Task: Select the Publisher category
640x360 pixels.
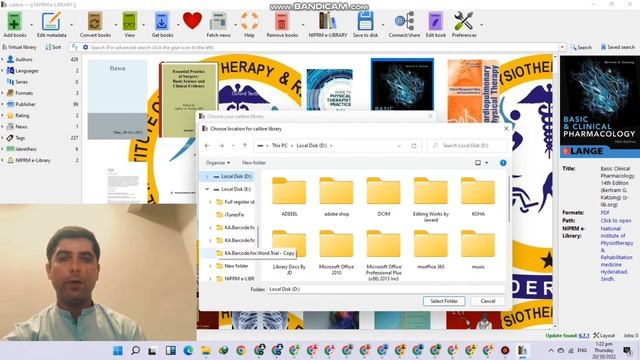Action: pos(25,104)
